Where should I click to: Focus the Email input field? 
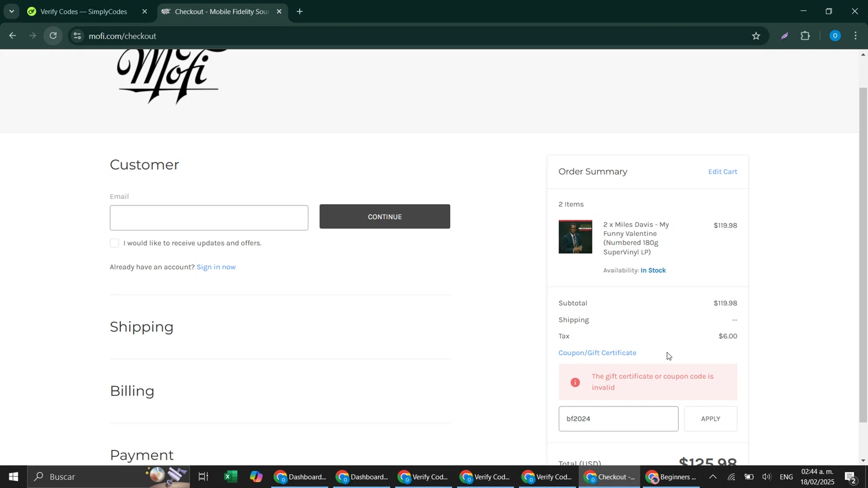[x=209, y=217]
